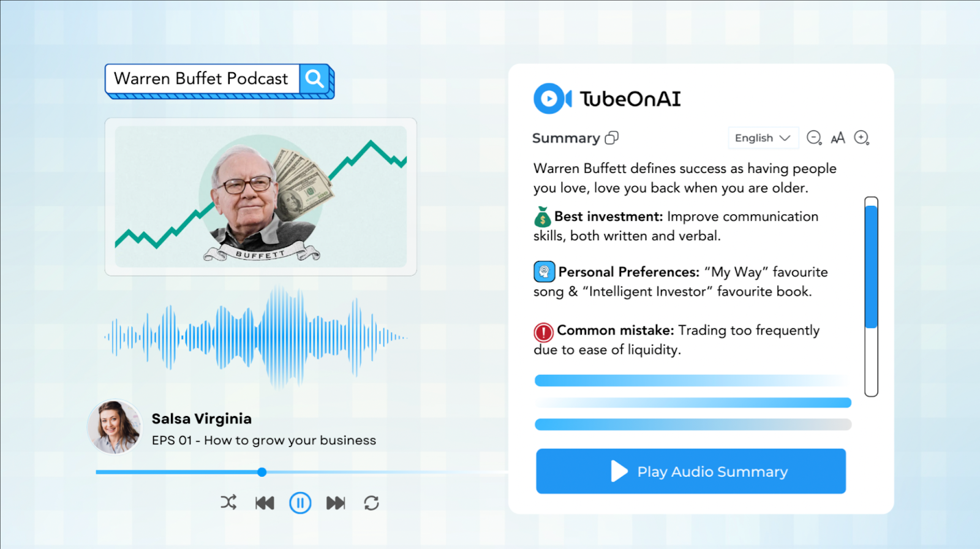The width and height of the screenshot is (980, 549).
Task: Click the money bag Best investment icon
Action: coord(542,217)
